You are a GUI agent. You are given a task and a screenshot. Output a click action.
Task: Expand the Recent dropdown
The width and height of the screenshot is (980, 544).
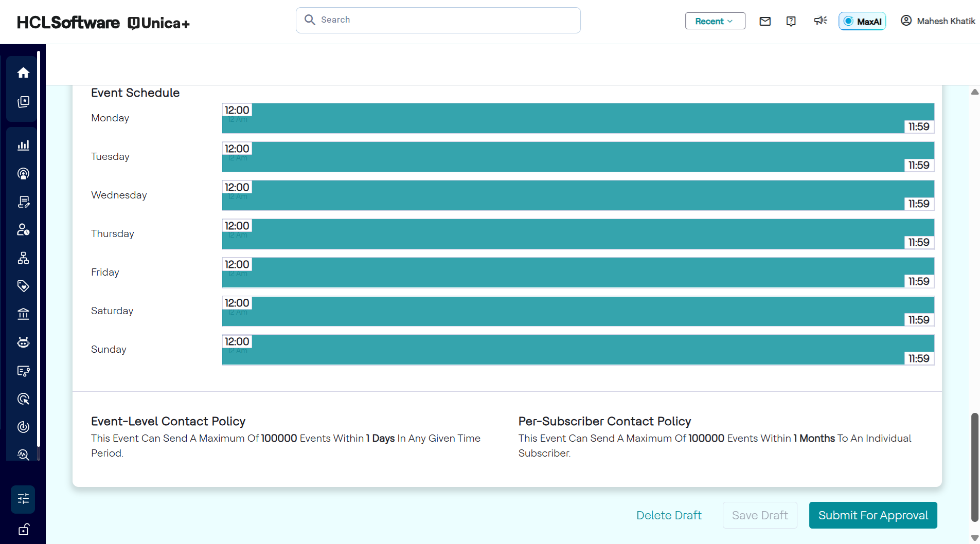(715, 21)
